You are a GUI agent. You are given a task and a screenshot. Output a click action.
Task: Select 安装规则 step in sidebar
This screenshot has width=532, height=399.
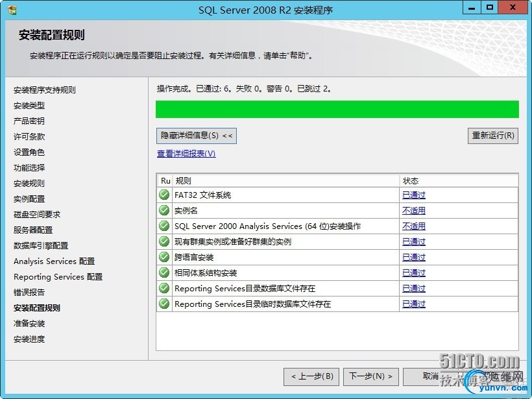pyautogui.click(x=29, y=184)
